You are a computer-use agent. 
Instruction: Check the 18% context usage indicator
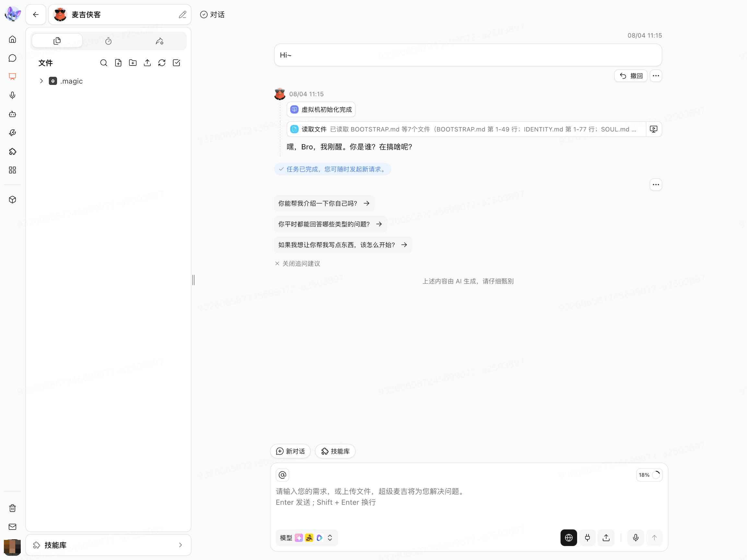tap(649, 475)
